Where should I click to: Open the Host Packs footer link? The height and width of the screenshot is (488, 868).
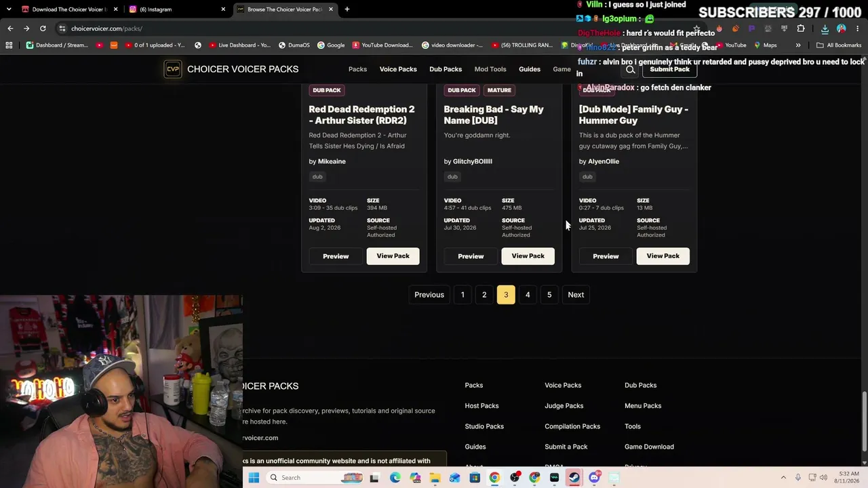click(x=481, y=406)
